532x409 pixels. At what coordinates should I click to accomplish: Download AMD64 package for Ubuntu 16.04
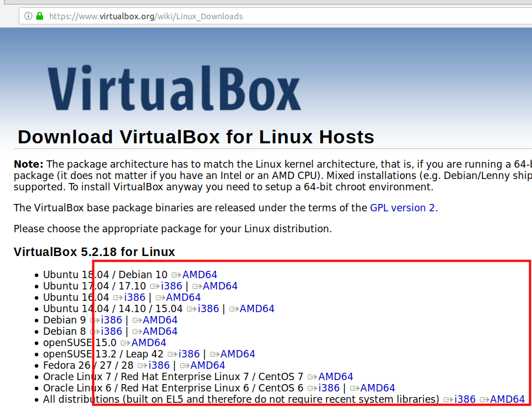pos(183,297)
